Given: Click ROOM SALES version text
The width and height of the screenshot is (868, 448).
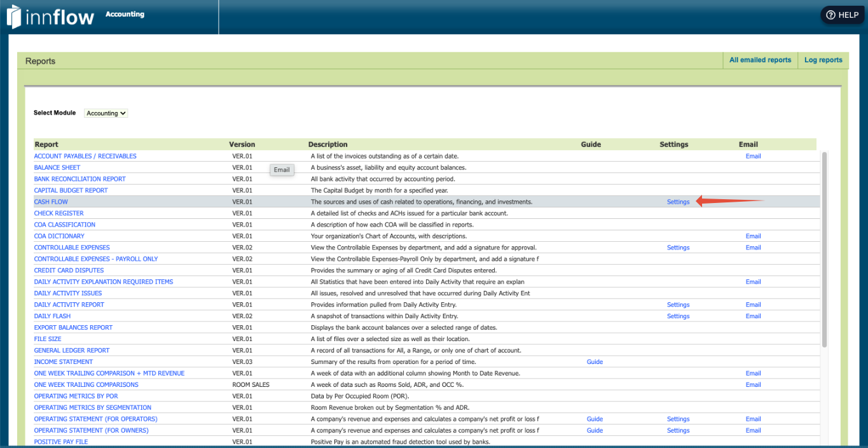Looking at the screenshot, I should point(251,385).
